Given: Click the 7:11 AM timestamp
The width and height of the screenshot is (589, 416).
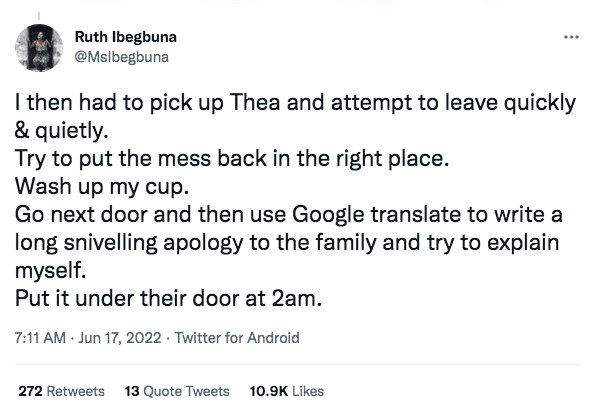Looking at the screenshot, I should [x=40, y=337].
